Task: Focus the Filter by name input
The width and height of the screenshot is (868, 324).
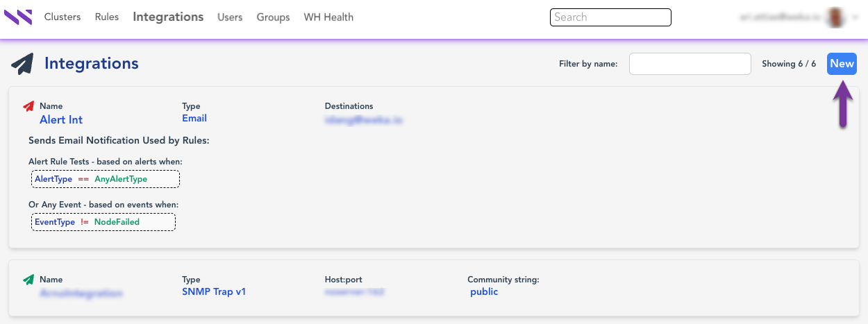Action: pyautogui.click(x=690, y=64)
